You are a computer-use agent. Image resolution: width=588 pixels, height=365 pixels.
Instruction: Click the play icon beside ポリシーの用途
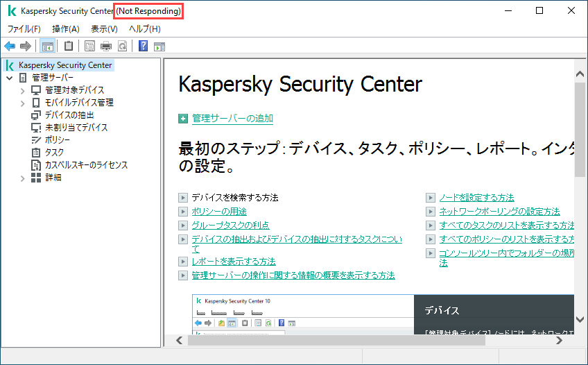(183, 212)
